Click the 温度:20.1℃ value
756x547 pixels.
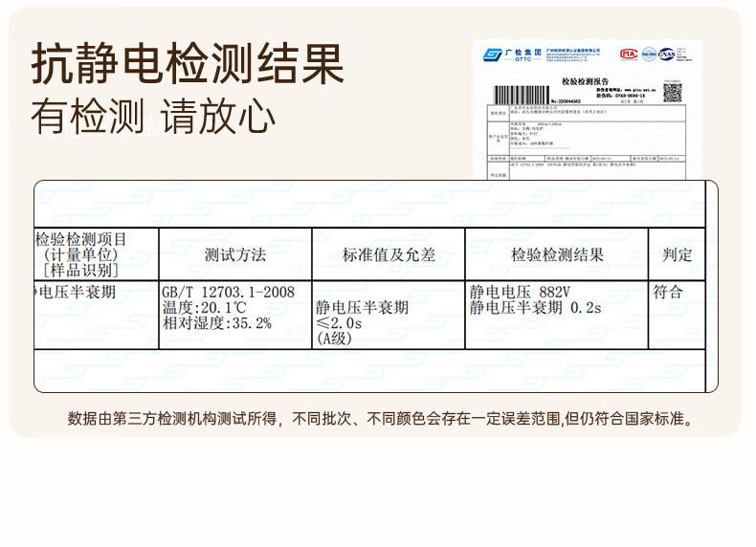(x=205, y=308)
